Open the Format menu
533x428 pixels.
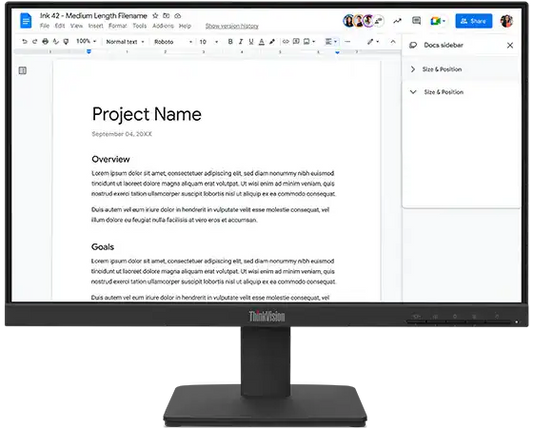pyautogui.click(x=118, y=26)
